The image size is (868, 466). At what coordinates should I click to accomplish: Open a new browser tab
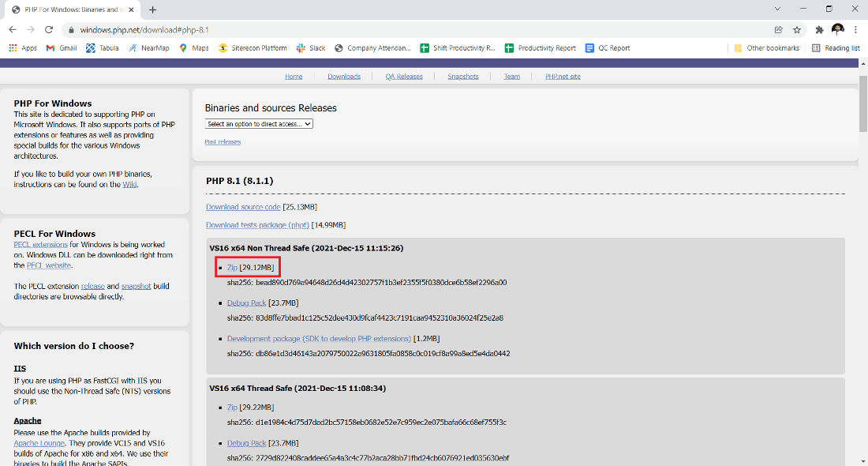pos(153,9)
